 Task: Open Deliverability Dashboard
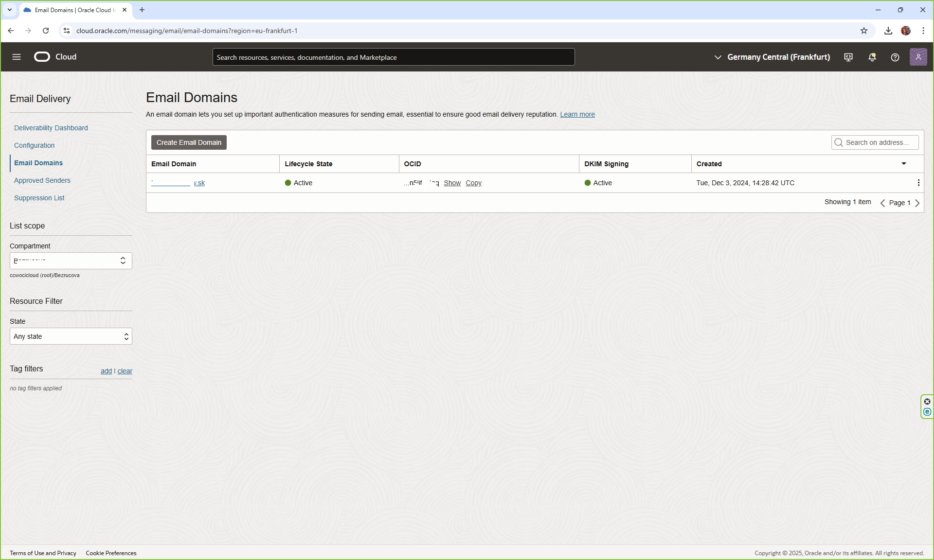pos(51,128)
